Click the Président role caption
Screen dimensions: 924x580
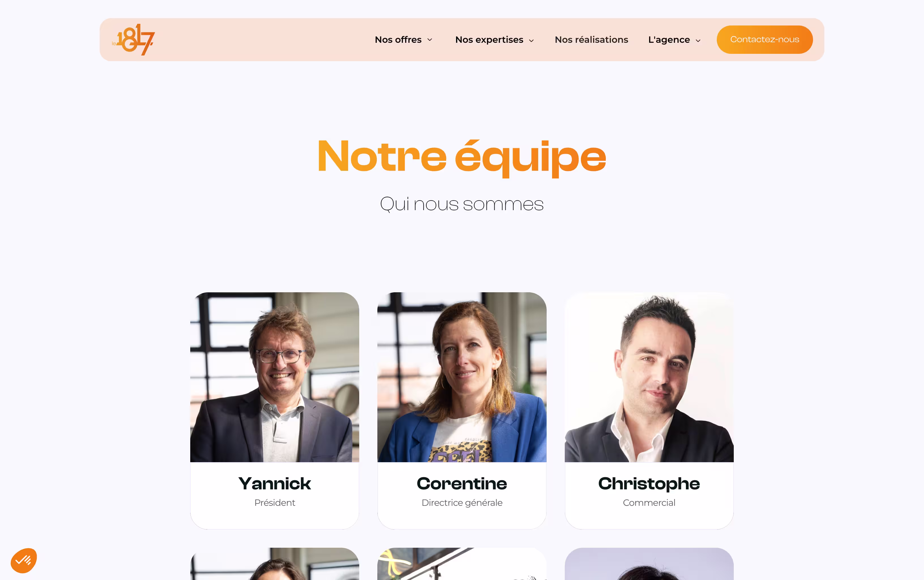275,502
